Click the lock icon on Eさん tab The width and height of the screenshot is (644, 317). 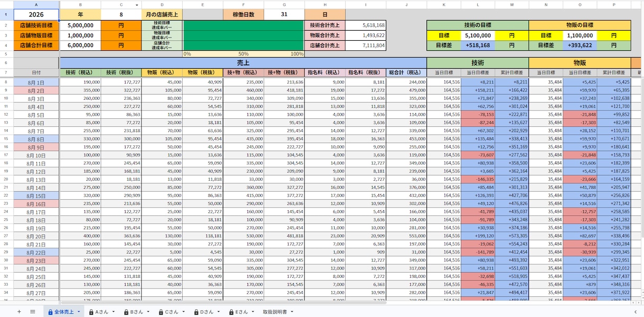[231, 312]
